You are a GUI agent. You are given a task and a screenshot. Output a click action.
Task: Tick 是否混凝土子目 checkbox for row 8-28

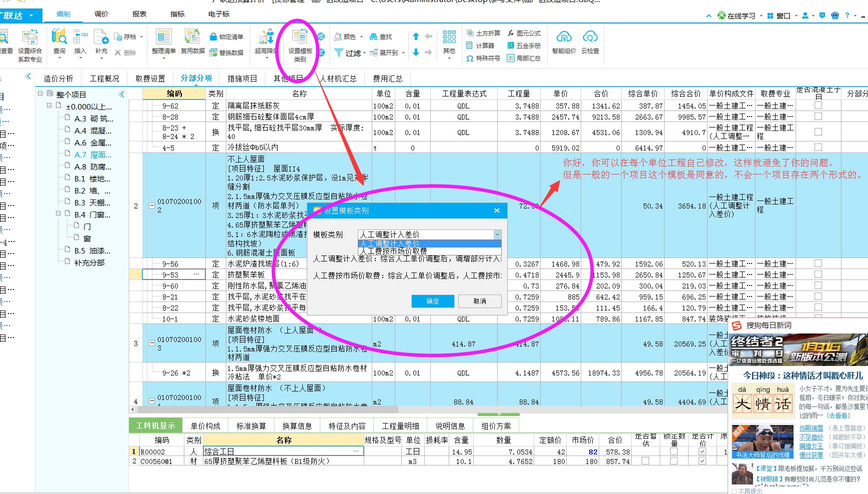point(818,116)
